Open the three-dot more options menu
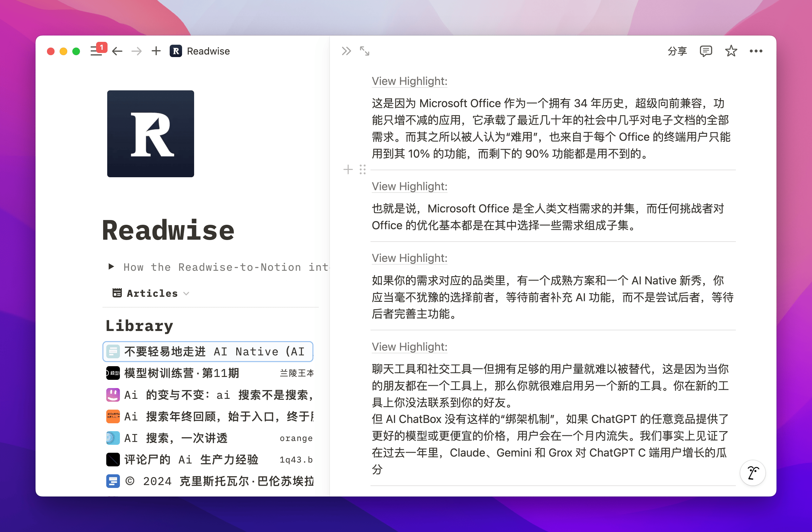Image resolution: width=812 pixels, height=532 pixels. 756,51
